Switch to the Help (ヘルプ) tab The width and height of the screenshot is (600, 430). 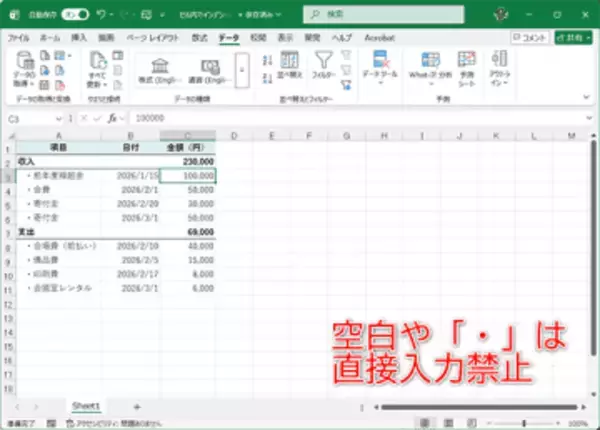pos(341,38)
